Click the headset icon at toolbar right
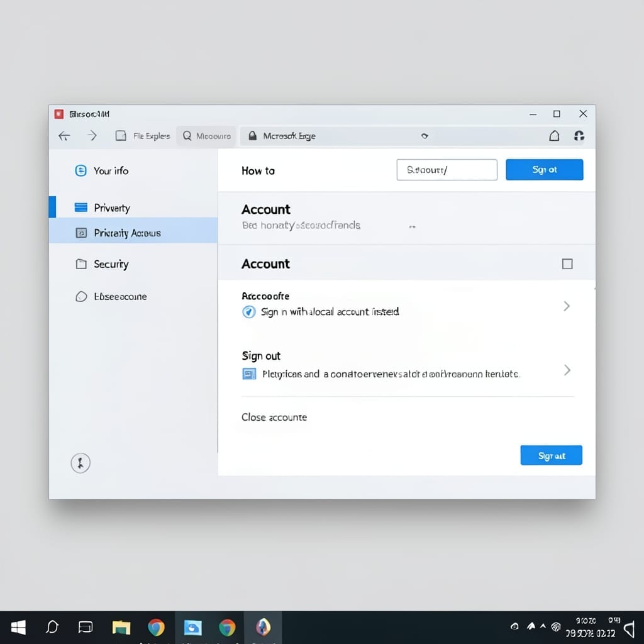 579,136
